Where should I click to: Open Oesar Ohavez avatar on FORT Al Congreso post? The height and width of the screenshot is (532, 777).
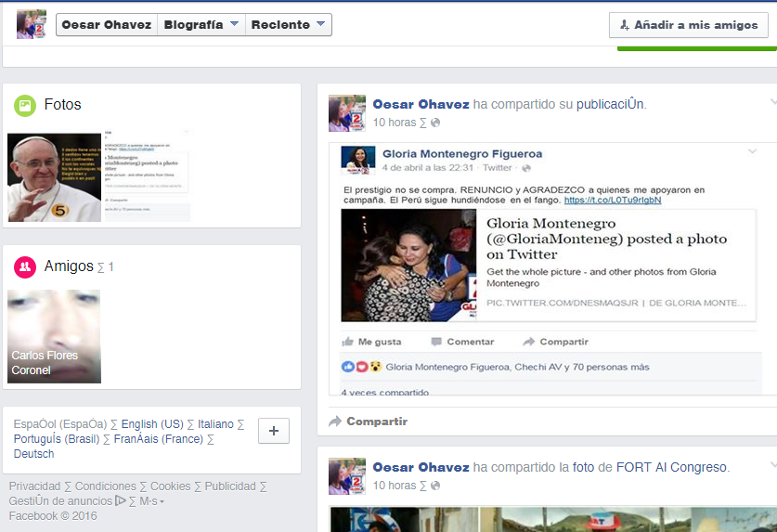[x=347, y=476]
